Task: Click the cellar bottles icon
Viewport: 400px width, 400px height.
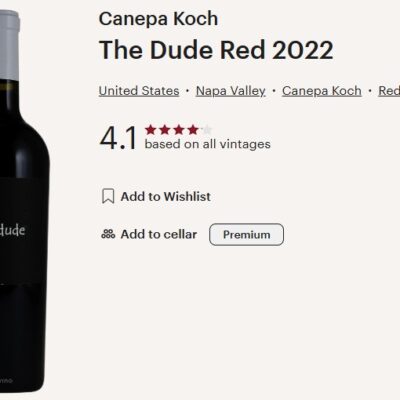Action: coord(108,234)
